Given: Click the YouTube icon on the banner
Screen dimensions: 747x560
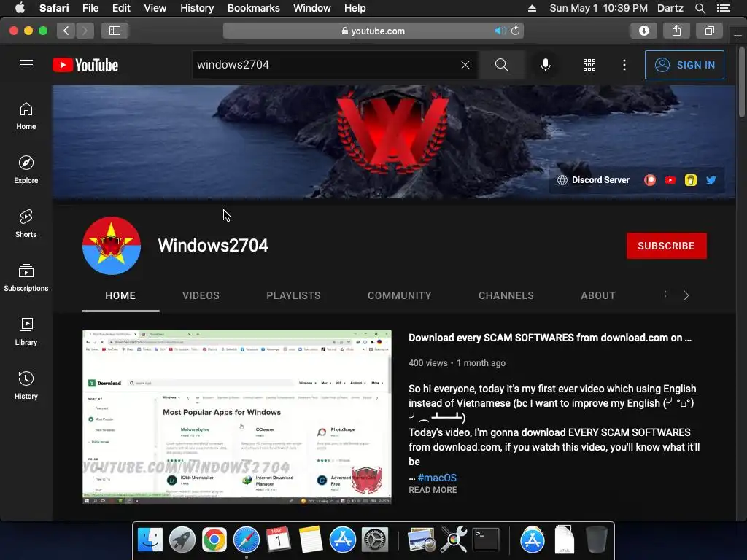Looking at the screenshot, I should coord(670,180).
